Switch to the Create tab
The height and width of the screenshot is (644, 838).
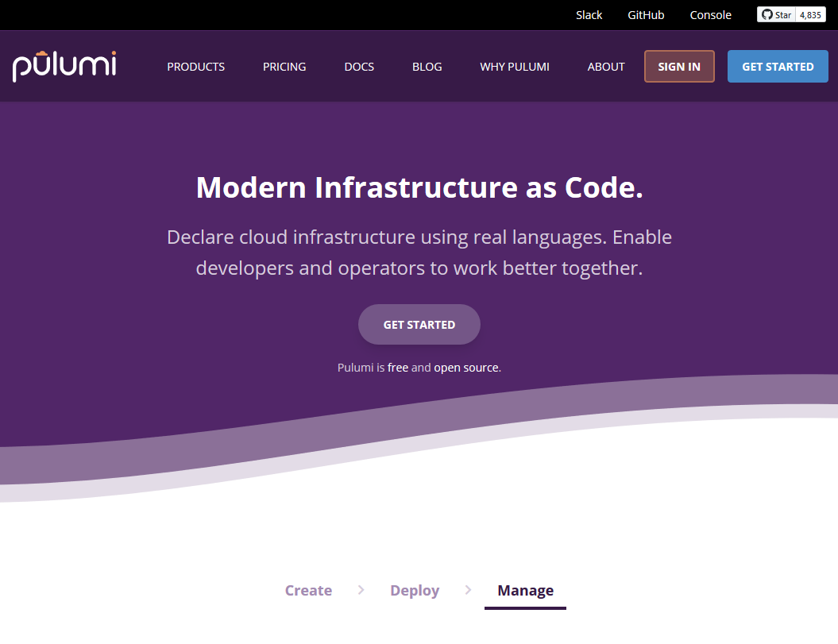pos(308,590)
